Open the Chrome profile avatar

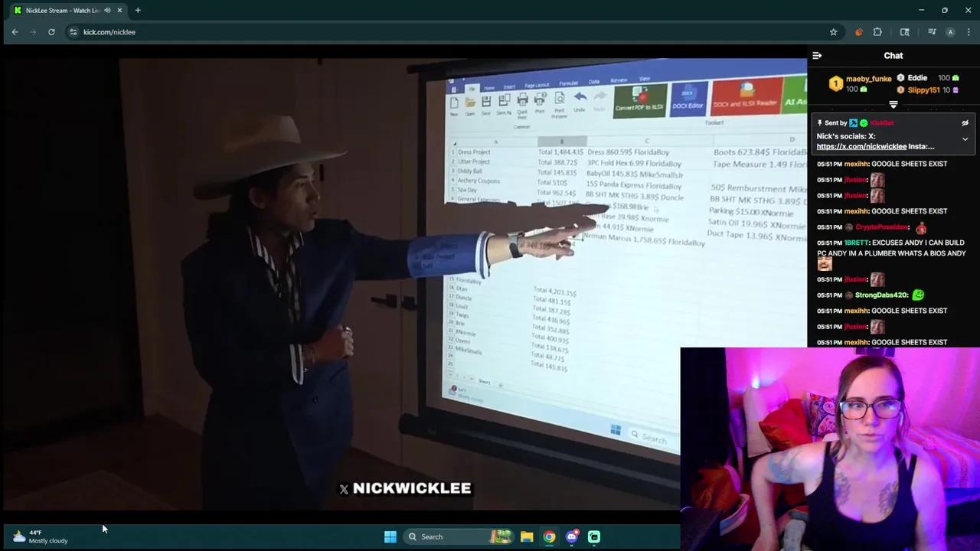950,32
